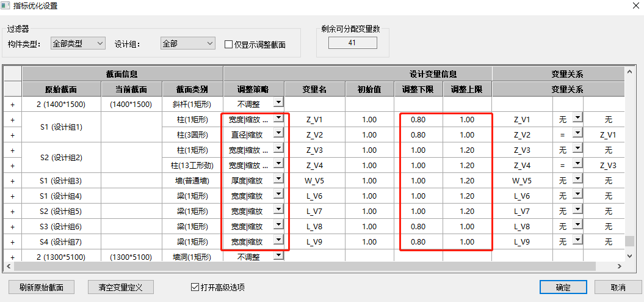Click the vertical scrollbar up arrow

coord(629,72)
